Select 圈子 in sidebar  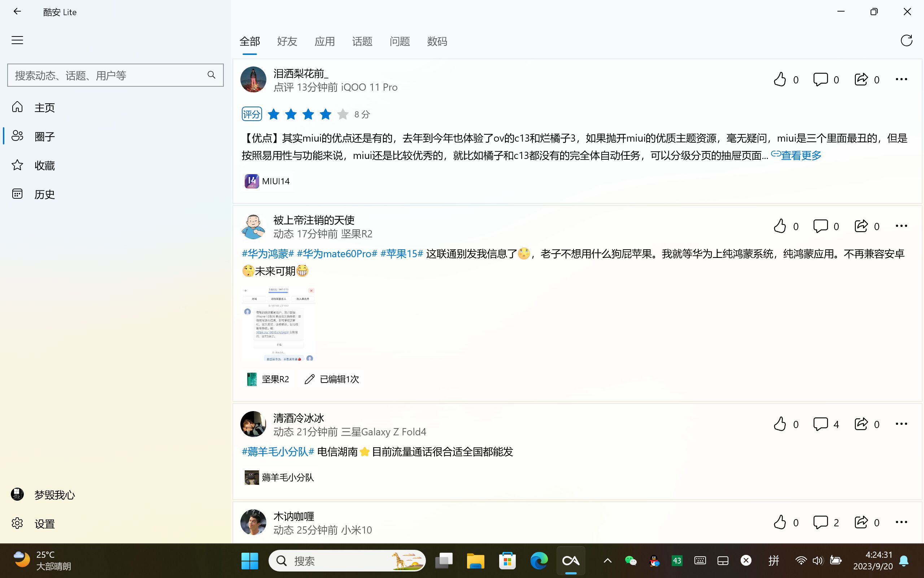(x=115, y=137)
